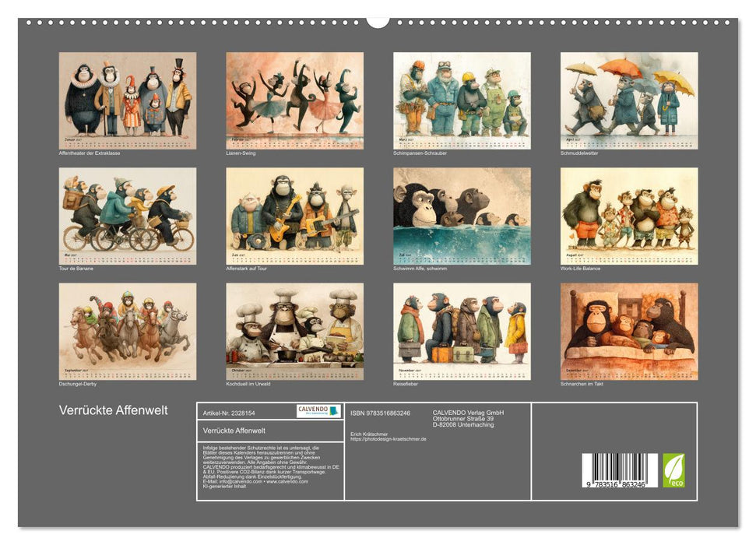Click the 'Artikel-Nr. 2328154' text
Viewport: 756px width, 545px height.
click(229, 413)
